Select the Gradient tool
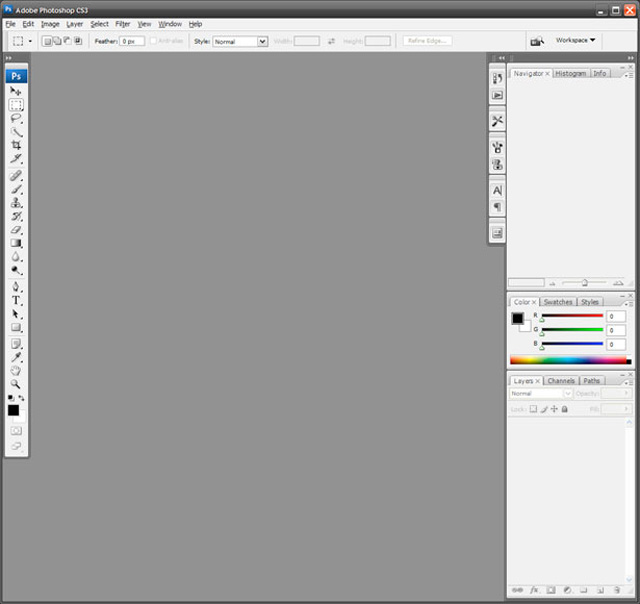This screenshot has height=604, width=640. pyautogui.click(x=16, y=242)
